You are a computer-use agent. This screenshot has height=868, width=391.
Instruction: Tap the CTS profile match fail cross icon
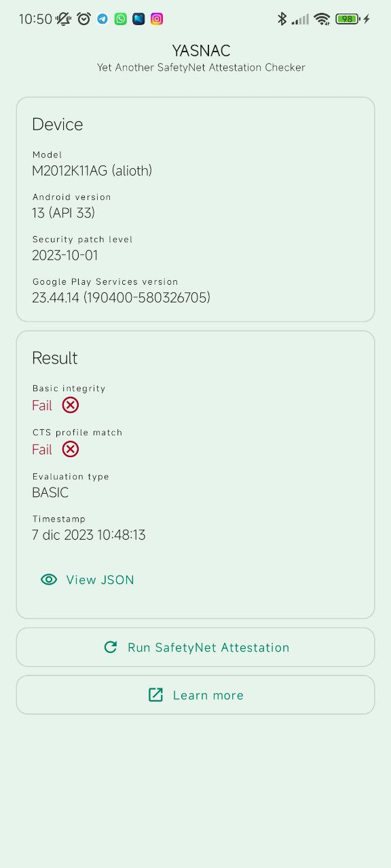click(71, 449)
